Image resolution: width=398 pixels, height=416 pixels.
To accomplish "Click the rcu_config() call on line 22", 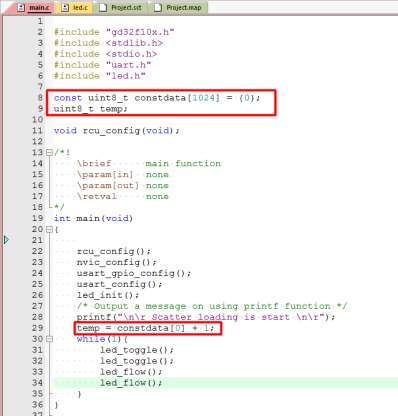I will (x=114, y=252).
